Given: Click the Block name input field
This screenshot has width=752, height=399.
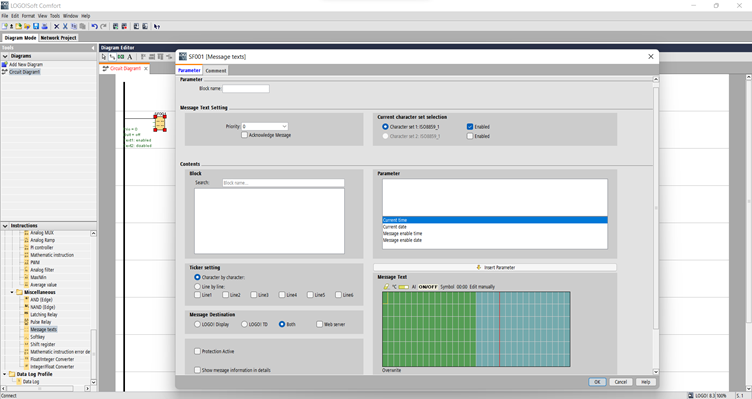Looking at the screenshot, I should click(x=246, y=89).
